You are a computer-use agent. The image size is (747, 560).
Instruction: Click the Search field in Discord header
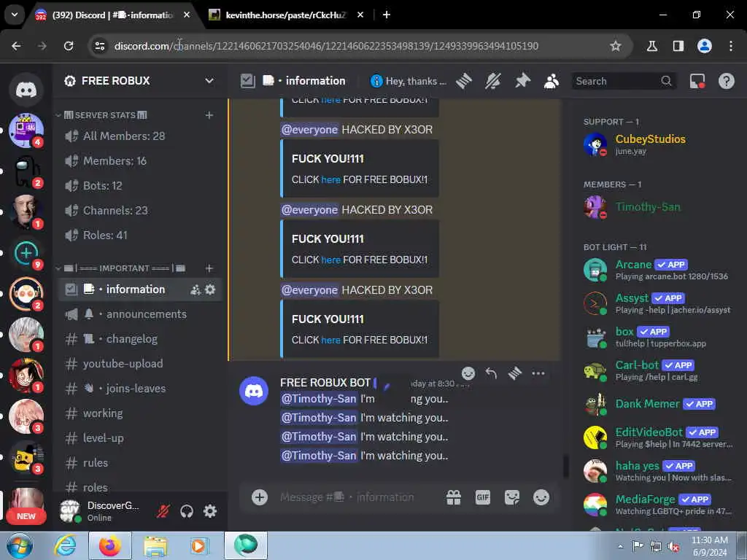(x=624, y=81)
